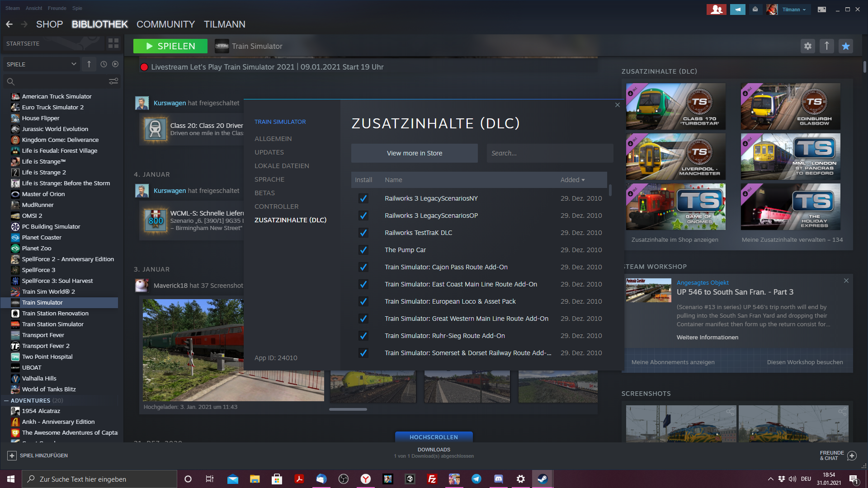The height and width of the screenshot is (488, 868).
Task: Click View more in Store button
Action: 414,153
